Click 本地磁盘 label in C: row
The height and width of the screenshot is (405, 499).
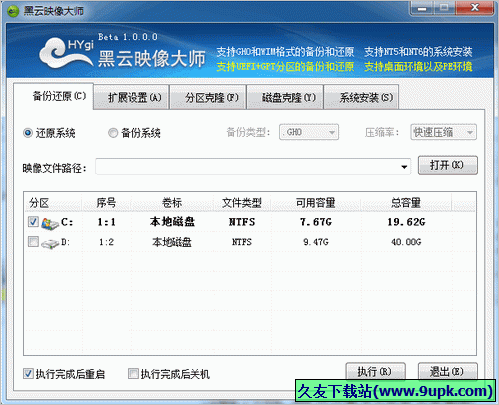(x=172, y=222)
